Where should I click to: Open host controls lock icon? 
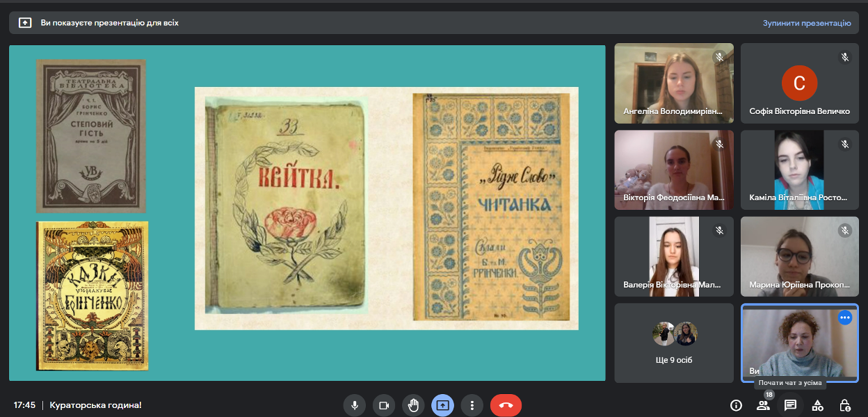844,405
